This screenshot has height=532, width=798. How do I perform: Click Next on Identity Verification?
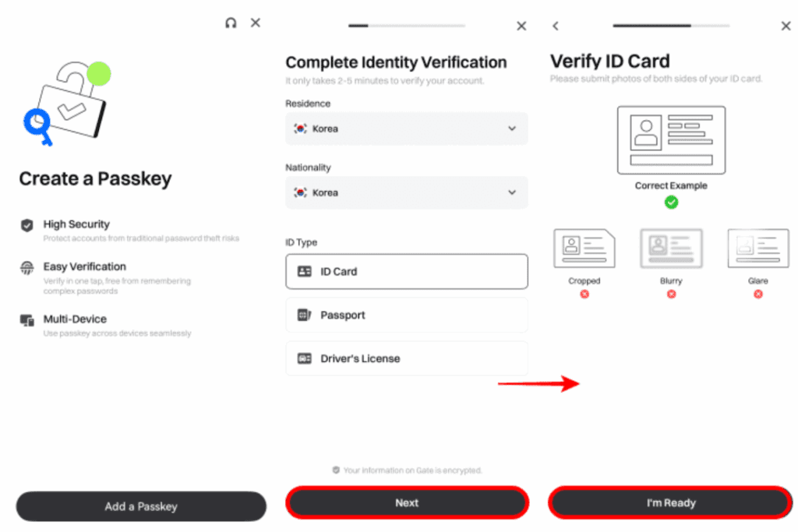click(x=406, y=503)
